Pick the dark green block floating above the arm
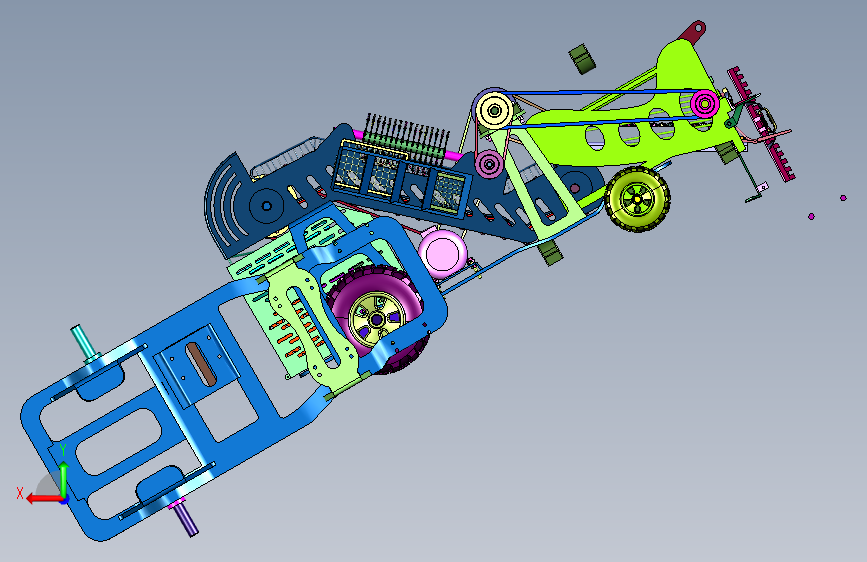The height and width of the screenshot is (562, 867). [x=582, y=59]
